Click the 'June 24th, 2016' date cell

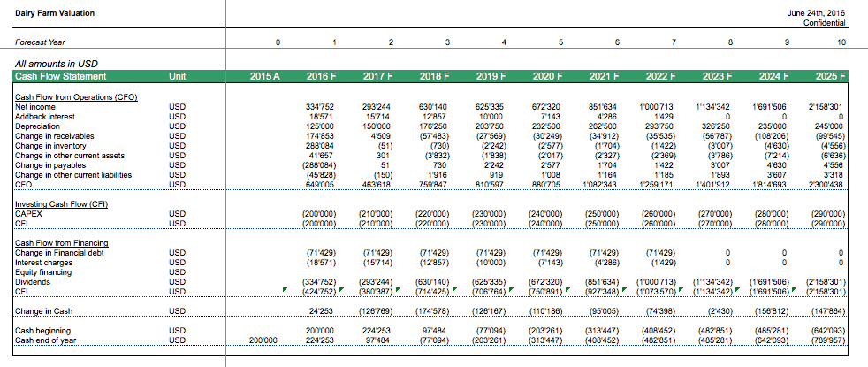816,13
